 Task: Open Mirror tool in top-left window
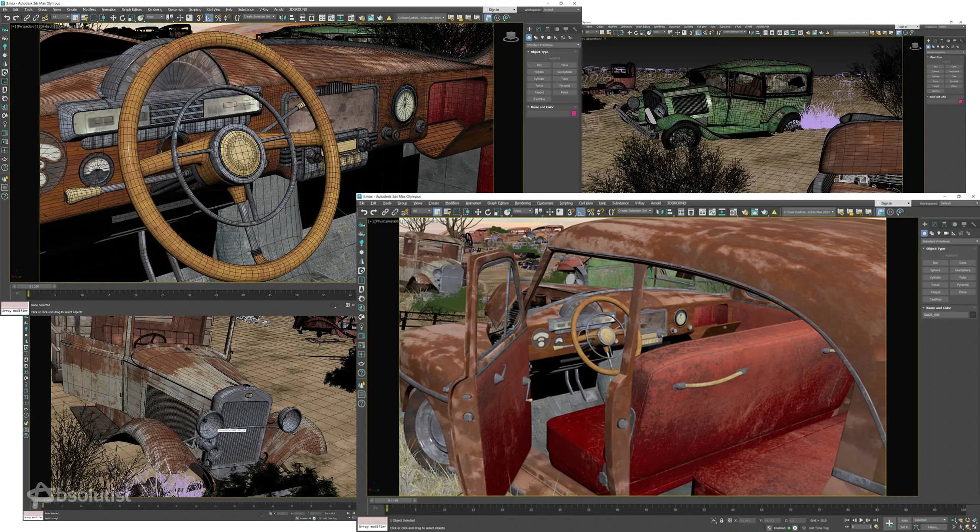(282, 18)
